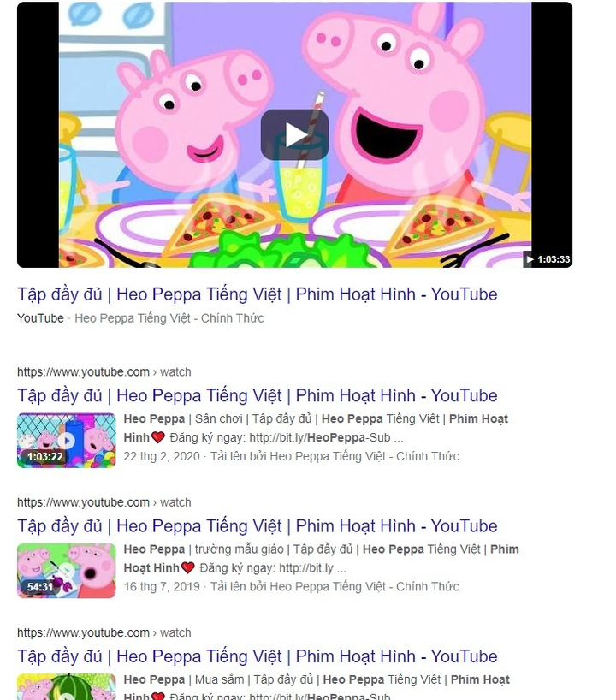616x700 pixels.
Task: Open featured video title link below large thumbnail
Action: [258, 294]
